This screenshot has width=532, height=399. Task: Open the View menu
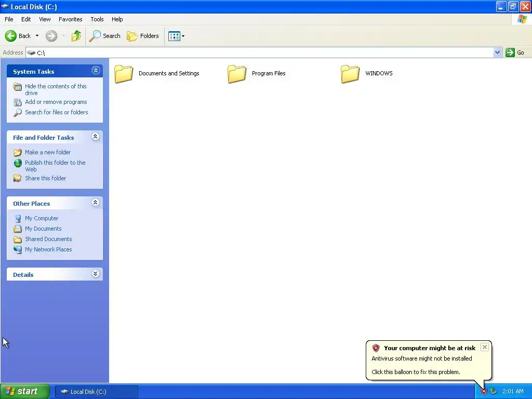click(x=45, y=19)
